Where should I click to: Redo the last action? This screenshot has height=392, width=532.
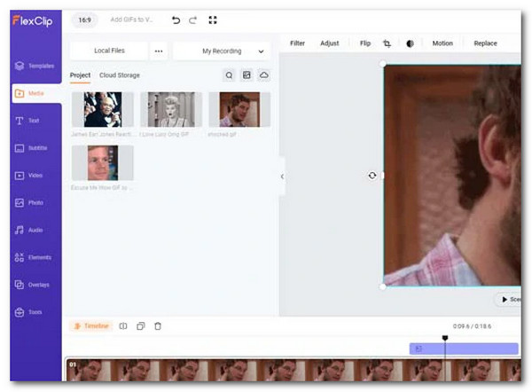(x=192, y=20)
